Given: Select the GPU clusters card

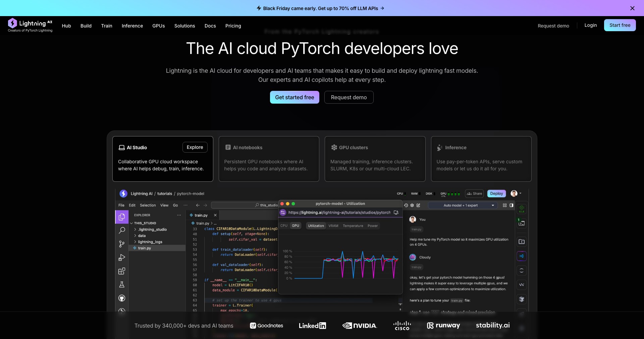Looking at the screenshot, I should 375,159.
